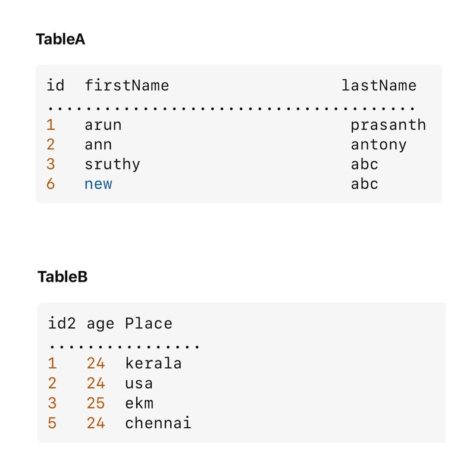Click the TableA heading
Image resolution: width=476 pixels, height=476 pixels.
click(x=61, y=39)
